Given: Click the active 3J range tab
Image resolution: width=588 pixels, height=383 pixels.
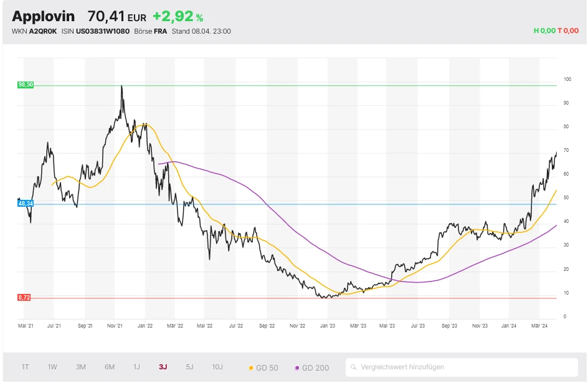Looking at the screenshot, I should [163, 367].
